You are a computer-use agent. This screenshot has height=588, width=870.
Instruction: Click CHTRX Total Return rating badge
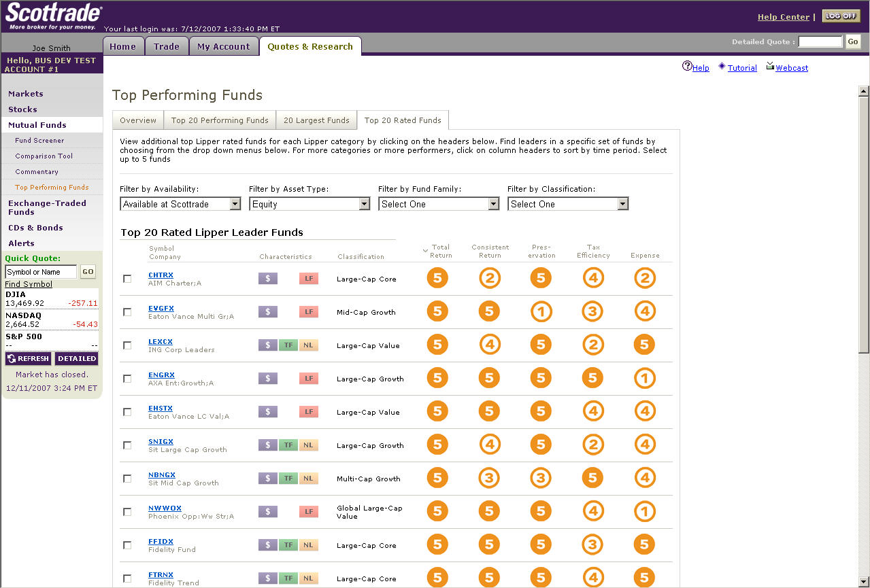pyautogui.click(x=437, y=278)
